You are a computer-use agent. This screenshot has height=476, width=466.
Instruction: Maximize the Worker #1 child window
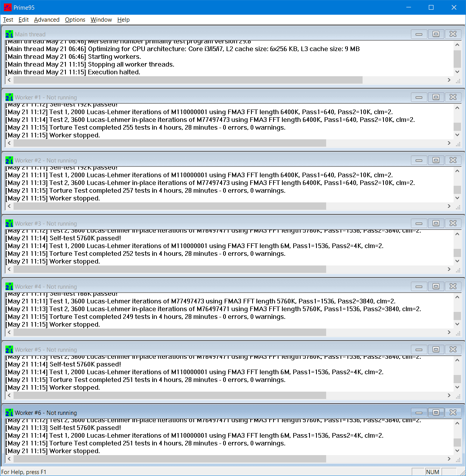click(x=436, y=97)
